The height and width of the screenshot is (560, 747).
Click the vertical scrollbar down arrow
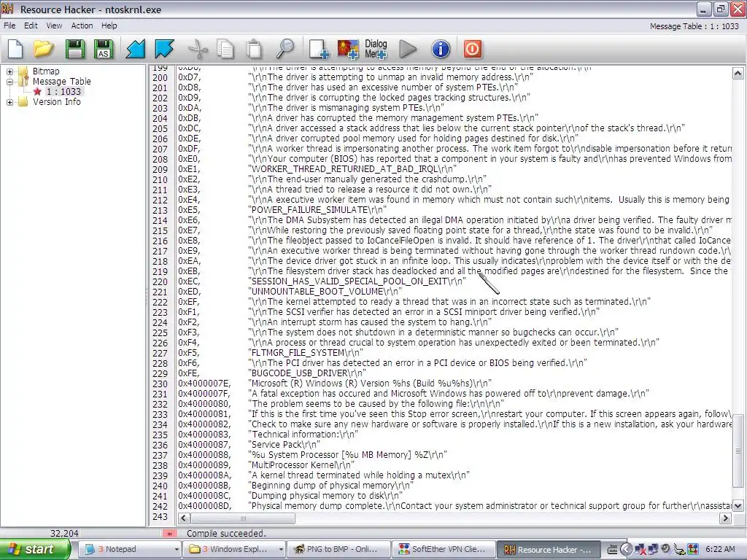pyautogui.click(x=738, y=506)
